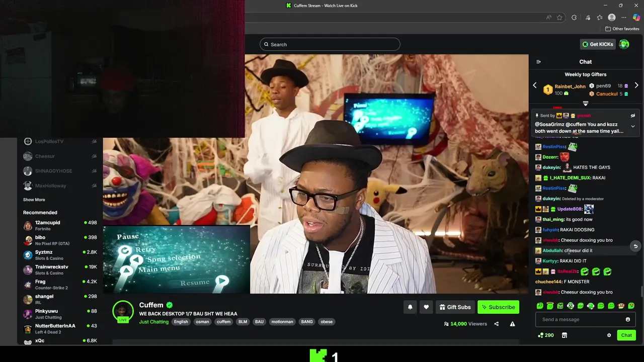This screenshot has width=644, height=362.
Task: Share the stream using share icon
Action: tap(497, 324)
